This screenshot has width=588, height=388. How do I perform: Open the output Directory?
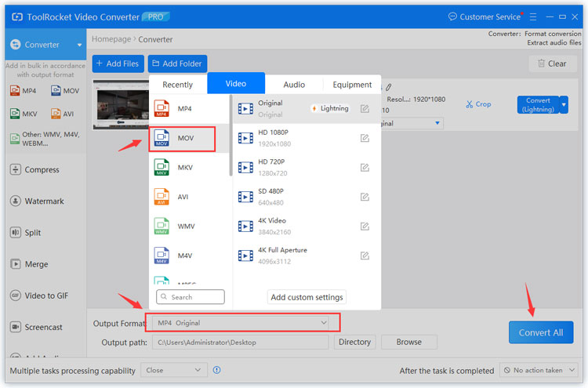[x=354, y=342]
